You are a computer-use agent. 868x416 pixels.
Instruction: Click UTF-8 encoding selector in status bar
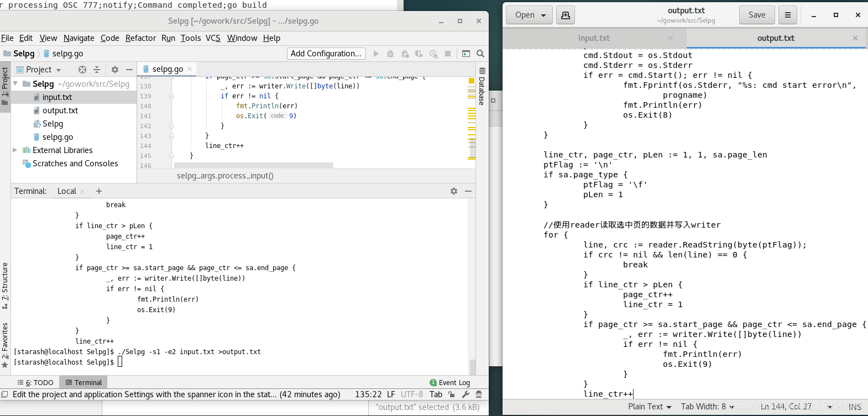(412, 394)
